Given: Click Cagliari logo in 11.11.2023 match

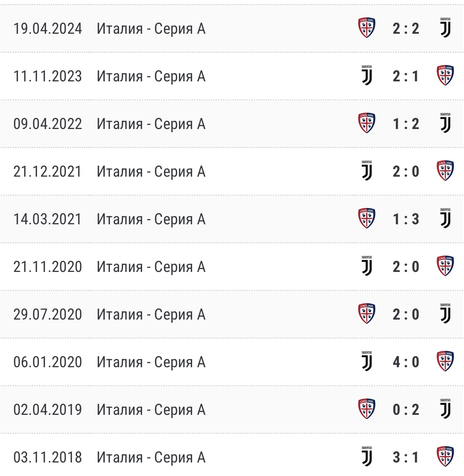Looking at the screenshot, I should (x=445, y=76).
